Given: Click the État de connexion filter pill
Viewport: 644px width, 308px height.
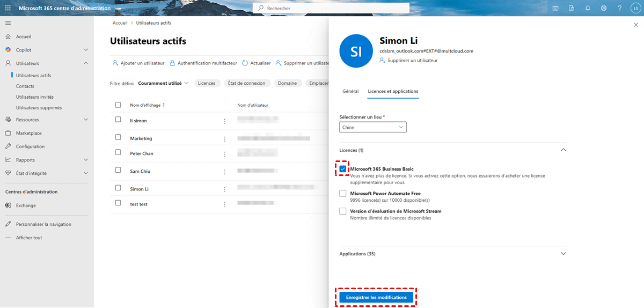Looking at the screenshot, I should click(x=247, y=83).
